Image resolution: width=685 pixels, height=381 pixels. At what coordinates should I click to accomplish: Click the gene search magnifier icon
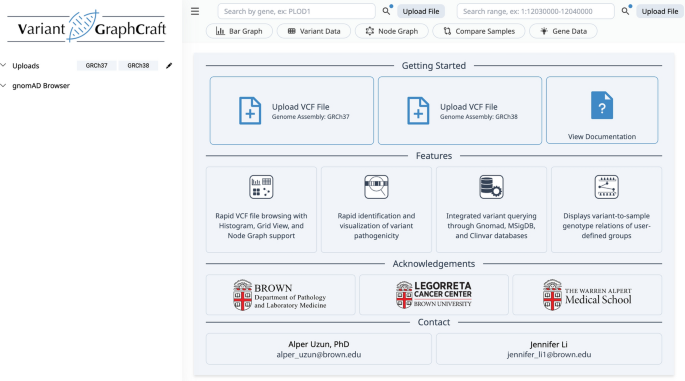(386, 11)
